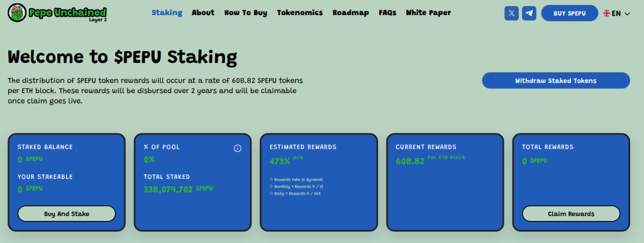644x243 pixels.
Task: Click the Withdraw Staked Tokens button
Action: click(x=556, y=81)
